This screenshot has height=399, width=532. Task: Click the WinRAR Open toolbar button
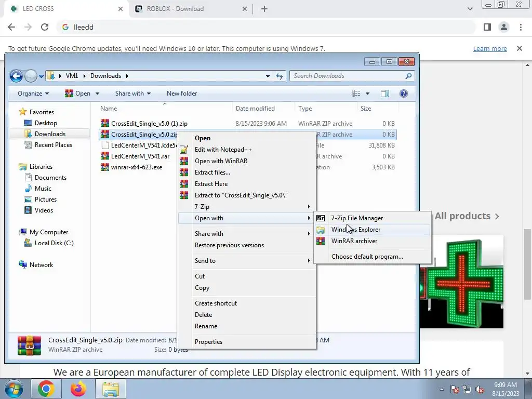point(78,94)
